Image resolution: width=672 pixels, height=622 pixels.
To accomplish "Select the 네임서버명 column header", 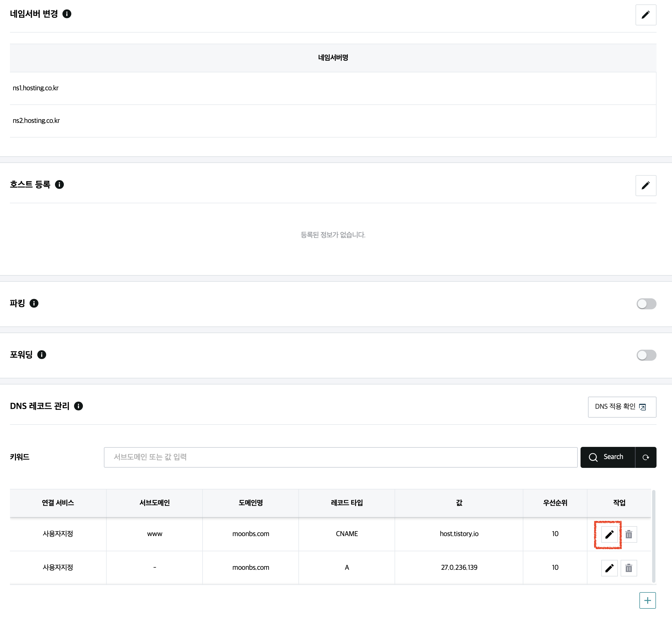I will 333,57.
